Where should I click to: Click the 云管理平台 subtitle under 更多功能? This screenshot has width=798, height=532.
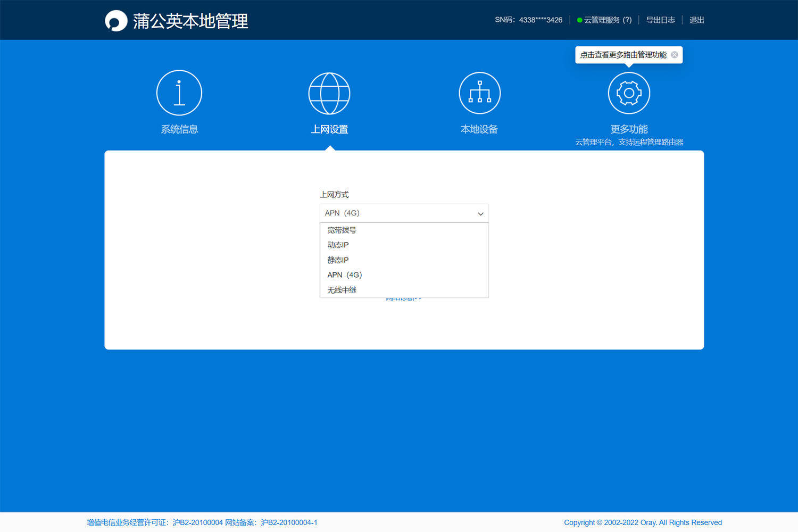[629, 142]
